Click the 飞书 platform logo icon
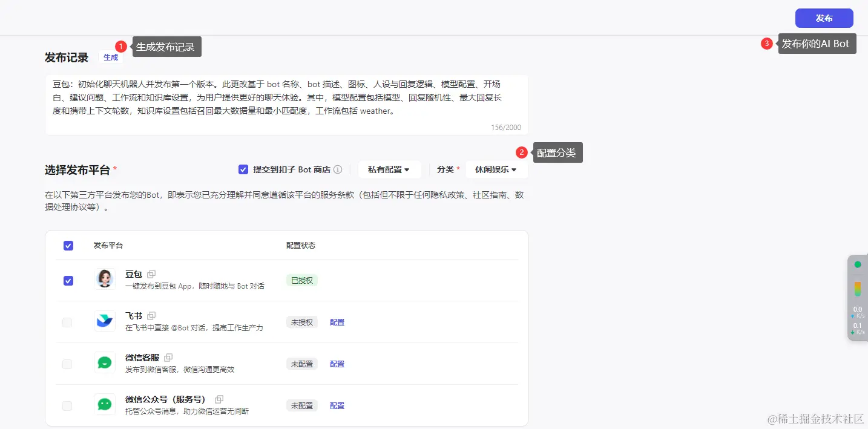The width and height of the screenshot is (868, 429). 105,321
